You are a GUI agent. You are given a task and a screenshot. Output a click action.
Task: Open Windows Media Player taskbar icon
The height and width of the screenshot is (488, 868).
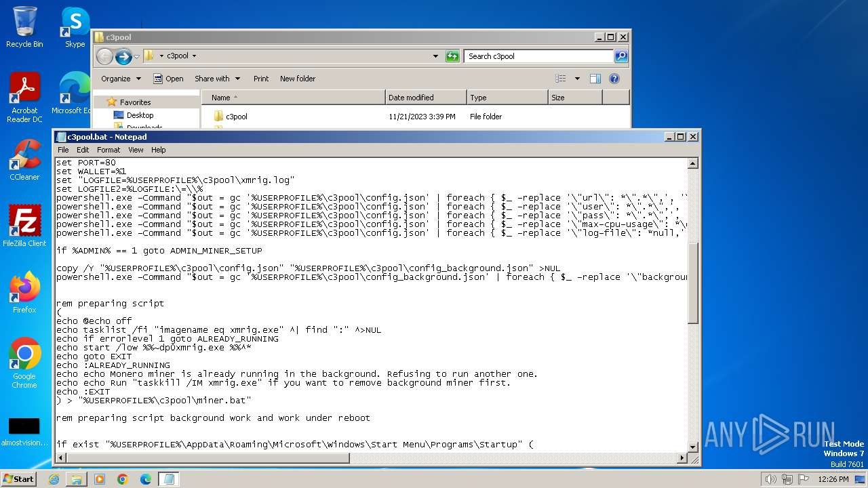click(x=100, y=479)
